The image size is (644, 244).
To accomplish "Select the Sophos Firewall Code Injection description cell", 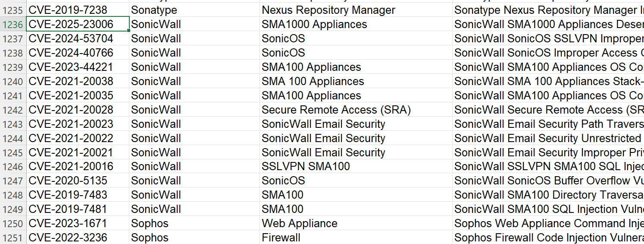I will [548, 238].
